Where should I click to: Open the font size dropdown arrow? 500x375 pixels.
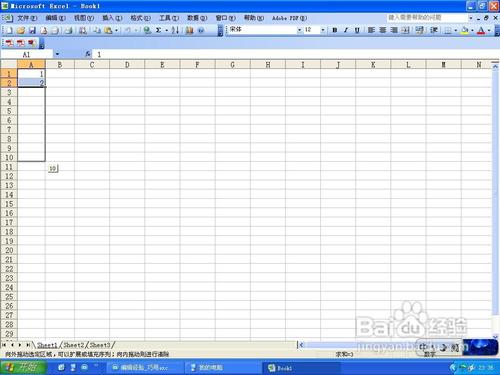[323, 30]
